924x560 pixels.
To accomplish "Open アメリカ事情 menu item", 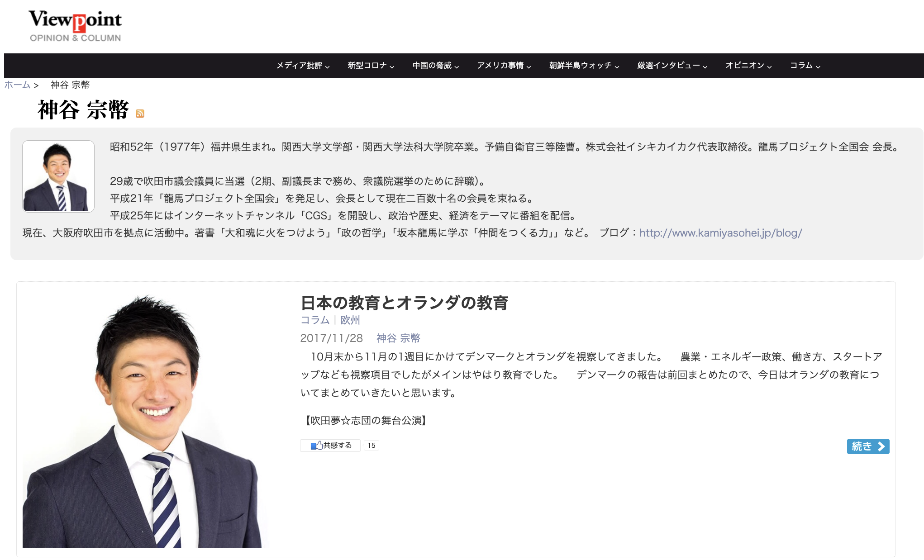I will [504, 66].
